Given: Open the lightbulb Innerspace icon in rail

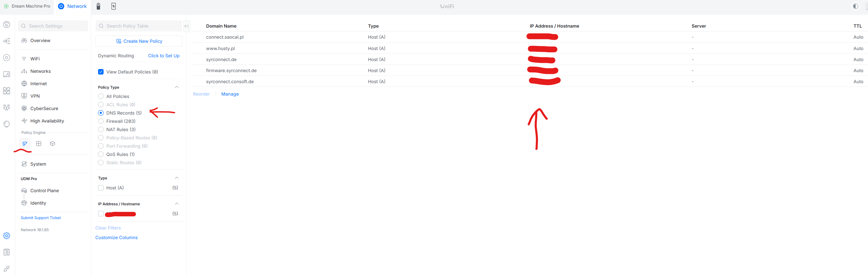Looking at the screenshot, I should tap(7, 124).
